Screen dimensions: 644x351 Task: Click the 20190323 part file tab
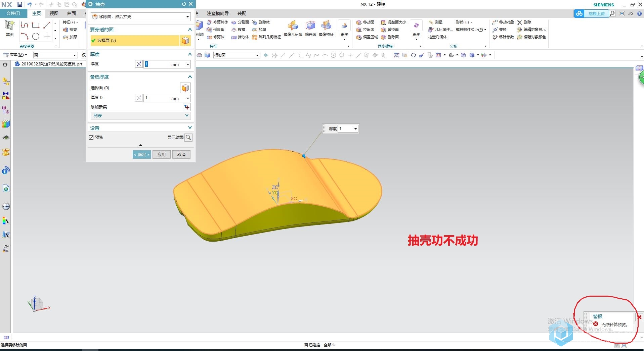(49, 64)
